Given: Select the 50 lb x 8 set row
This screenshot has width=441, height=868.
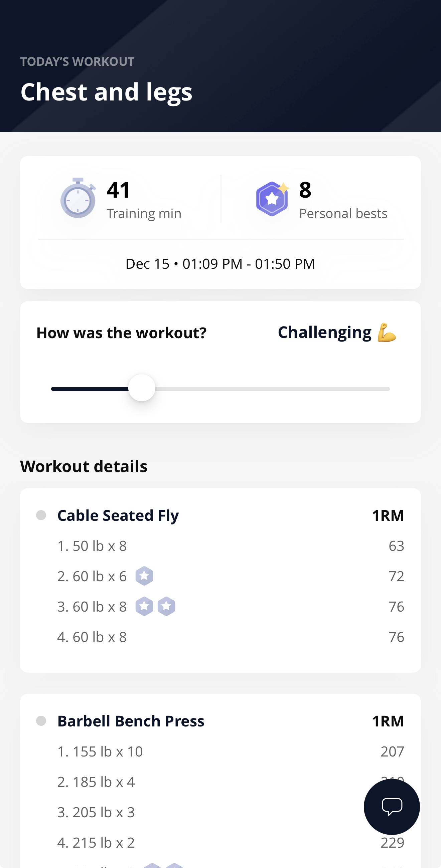Looking at the screenshot, I should coord(92,546).
